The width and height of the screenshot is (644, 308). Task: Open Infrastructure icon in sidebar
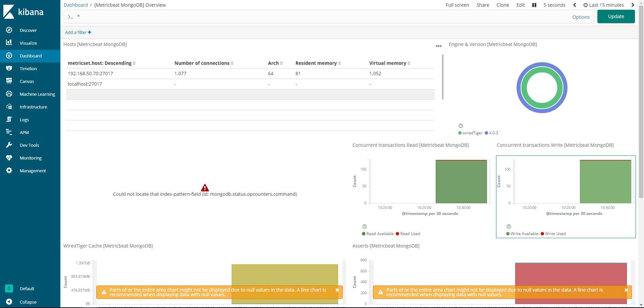coord(9,106)
